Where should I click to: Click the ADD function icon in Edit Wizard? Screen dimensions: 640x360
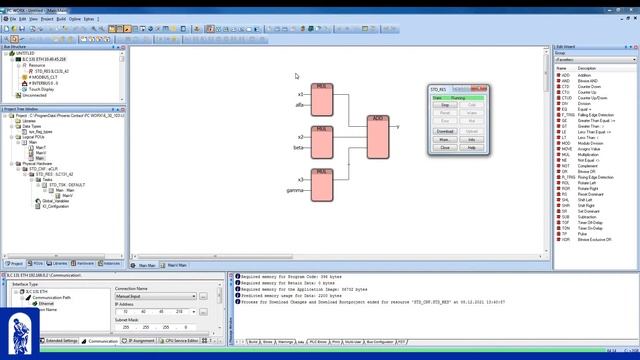click(x=558, y=75)
